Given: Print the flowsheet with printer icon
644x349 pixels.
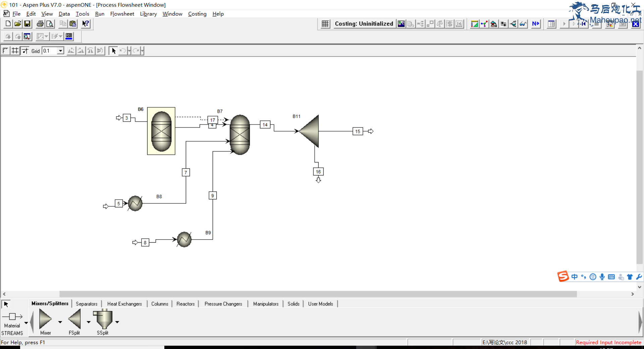Looking at the screenshot, I should point(40,24).
